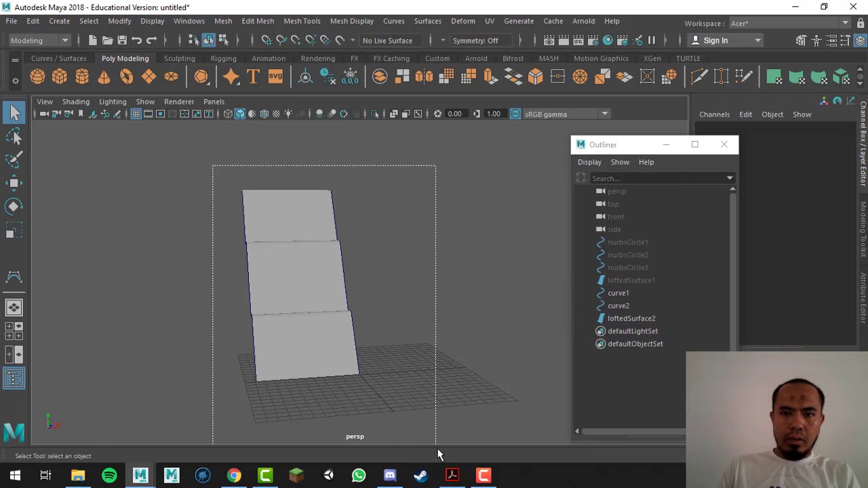Create a polygon cube from the shelf
The width and height of the screenshot is (868, 488).
(x=60, y=77)
